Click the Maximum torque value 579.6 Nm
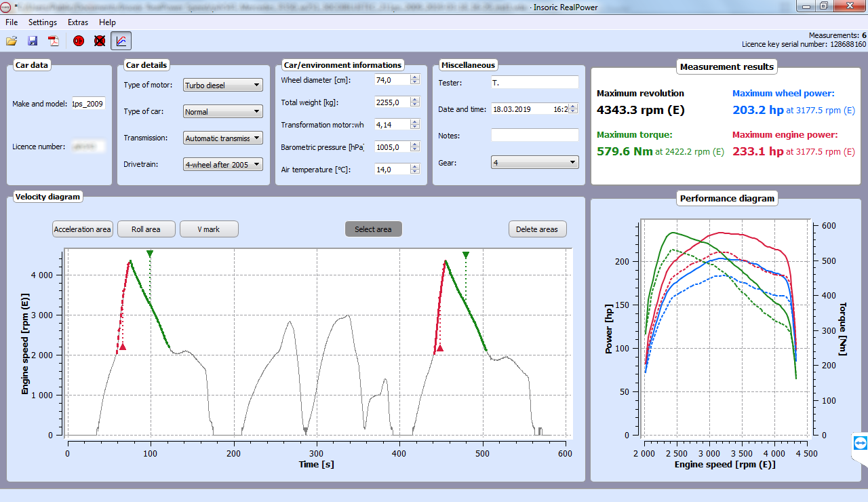The height and width of the screenshot is (502, 868). [625, 151]
